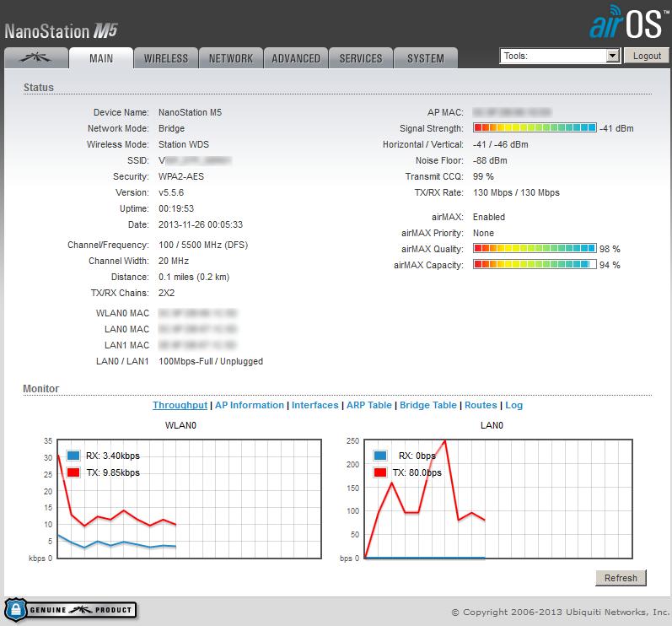Expand the Tools dropdown arrow

tap(613, 56)
